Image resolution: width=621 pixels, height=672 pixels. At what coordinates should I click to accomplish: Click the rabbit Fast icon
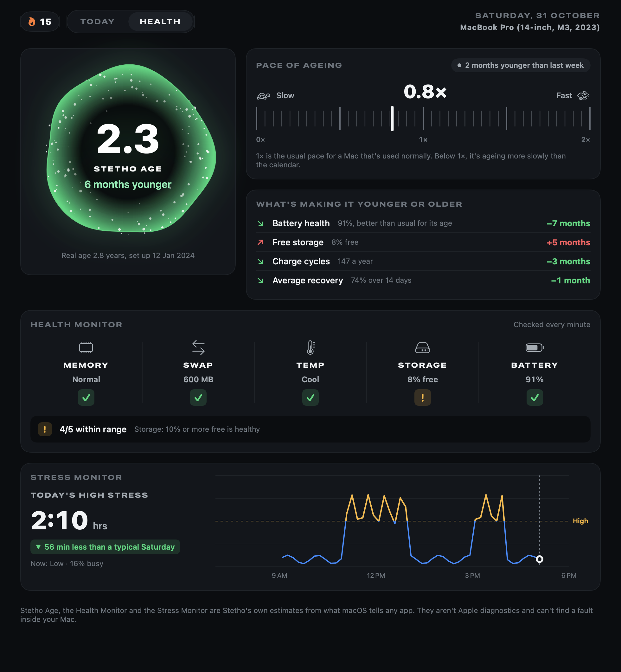click(583, 96)
